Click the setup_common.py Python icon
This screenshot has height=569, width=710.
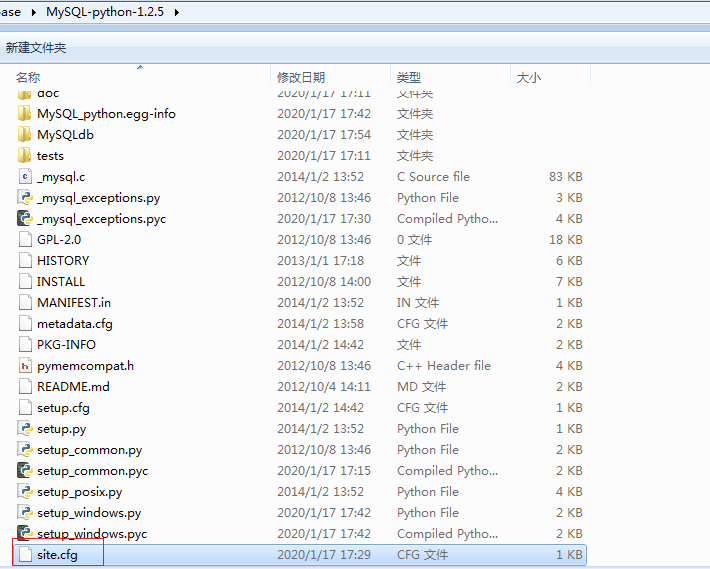(25, 449)
